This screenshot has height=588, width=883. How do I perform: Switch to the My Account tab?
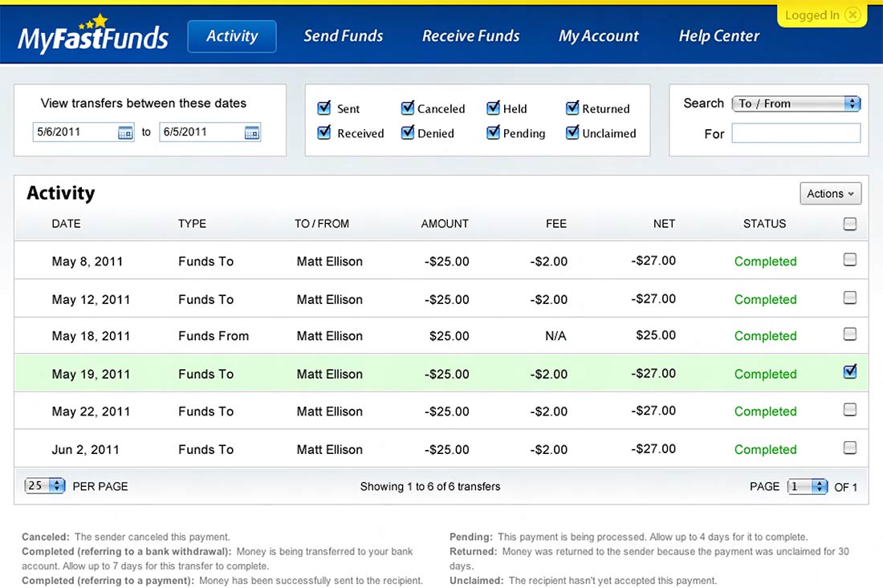(598, 36)
